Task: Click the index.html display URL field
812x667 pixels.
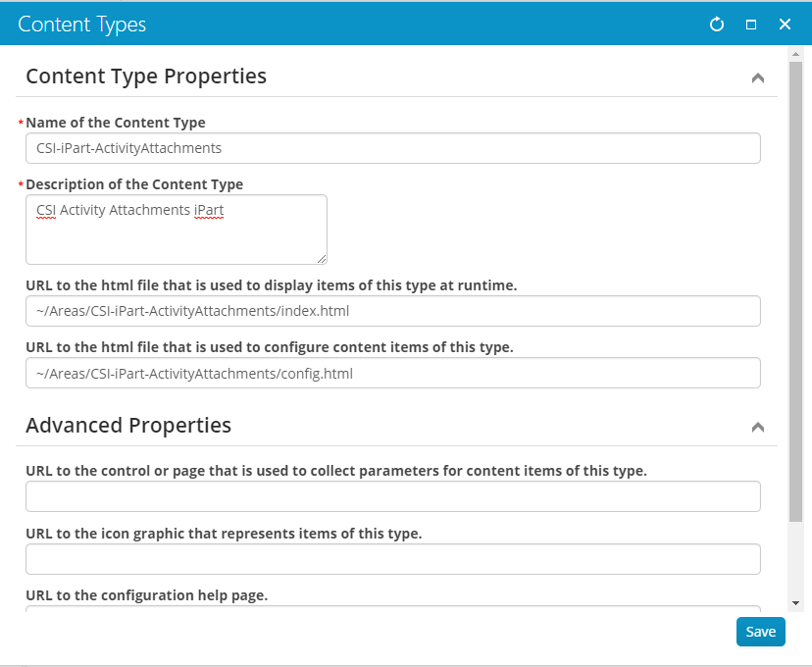Action: [x=392, y=311]
